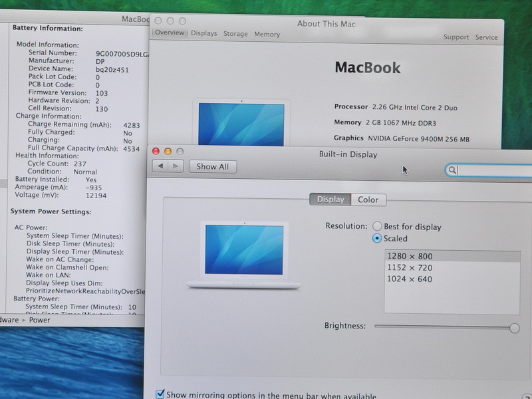532x399 pixels.
Task: Click the forward arrow in Built-in Display toolbar
Action: 176,166
